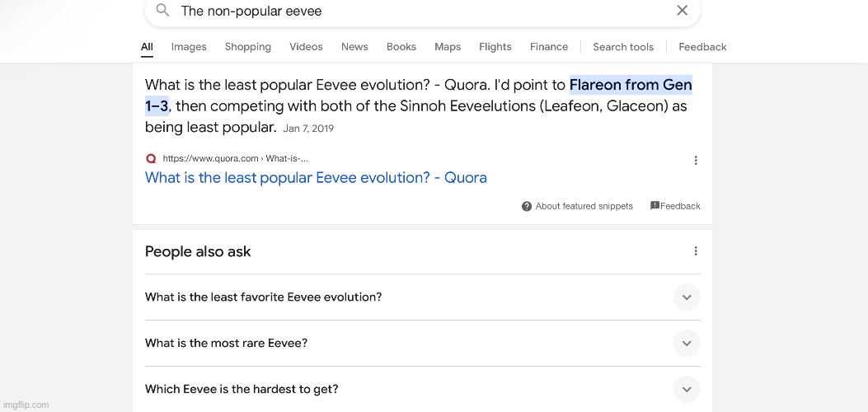Open the "What is the least popular Eevee evolution? - Quora" link

click(x=316, y=178)
